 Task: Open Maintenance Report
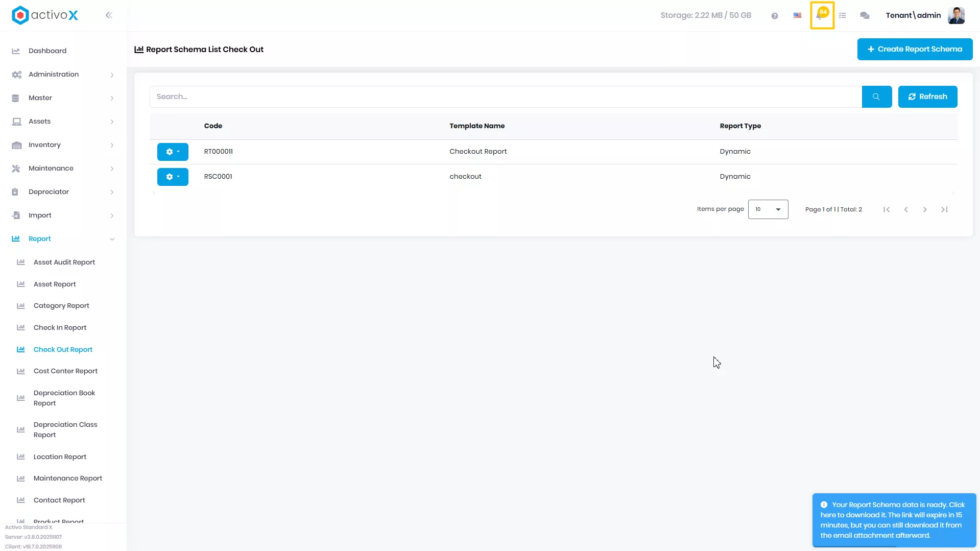[68, 478]
